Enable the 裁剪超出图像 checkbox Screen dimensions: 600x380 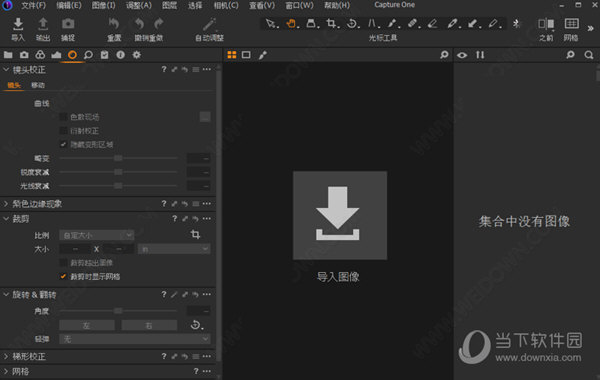click(x=64, y=263)
